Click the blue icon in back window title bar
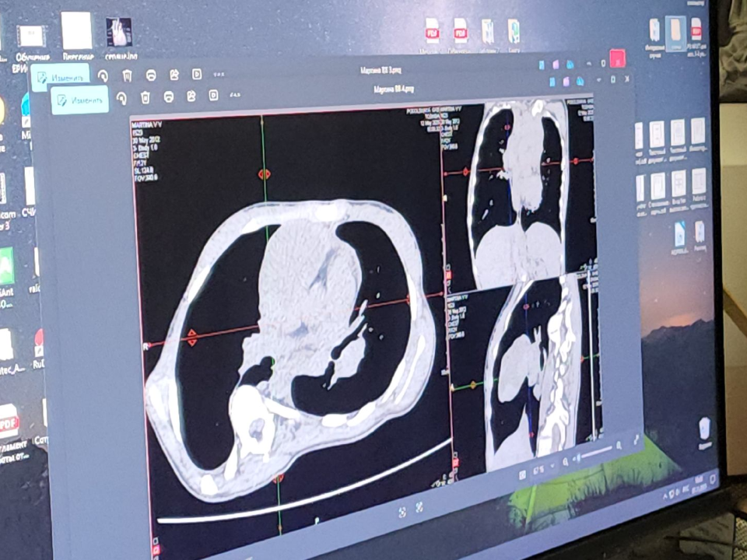This screenshot has height=560, width=747. 542,65
